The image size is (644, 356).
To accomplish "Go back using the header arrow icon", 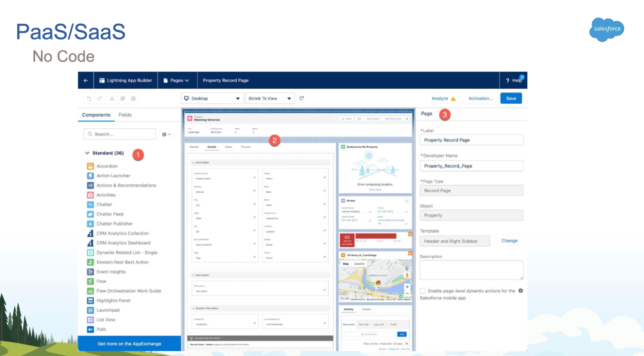I will (86, 81).
